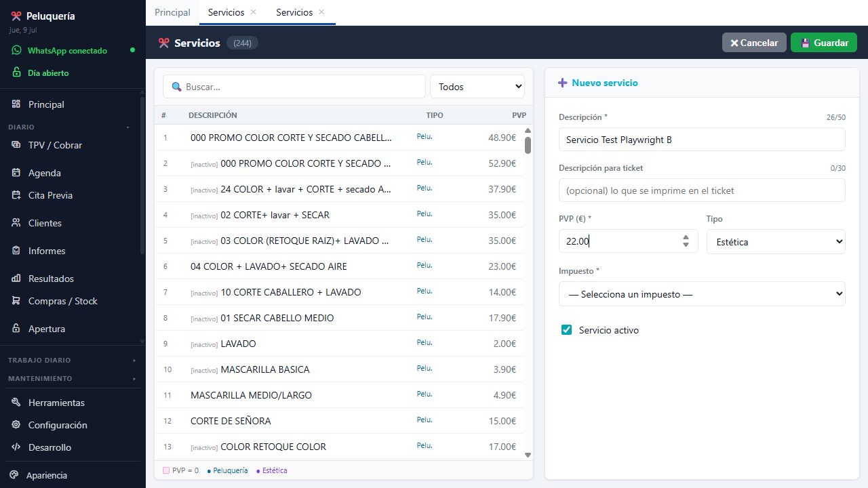
Task: Open the Selecciona un impuesto dropdown
Action: click(x=702, y=294)
